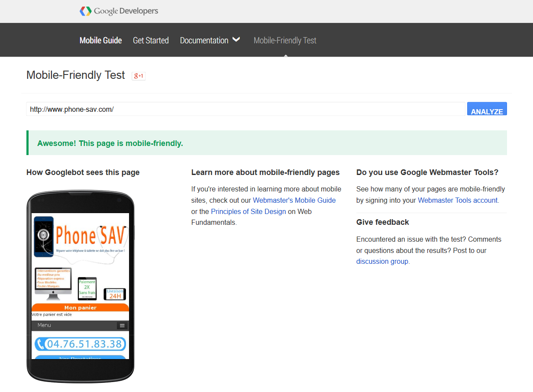Open the Documentation menu
The height and width of the screenshot is (392, 533).
[204, 40]
